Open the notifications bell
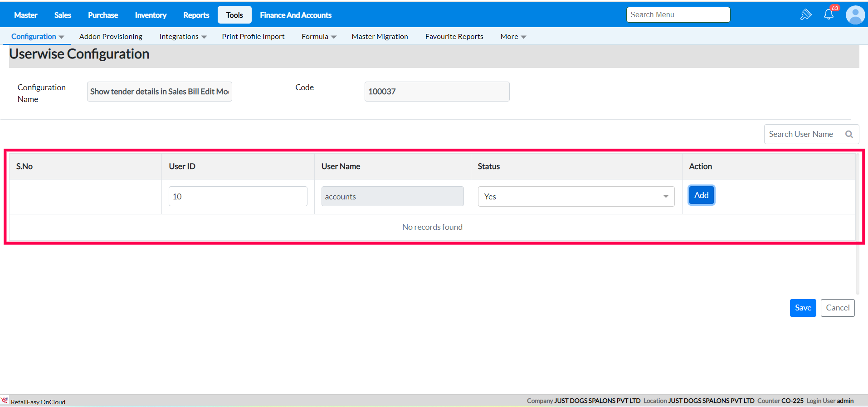The image size is (868, 407). (829, 15)
